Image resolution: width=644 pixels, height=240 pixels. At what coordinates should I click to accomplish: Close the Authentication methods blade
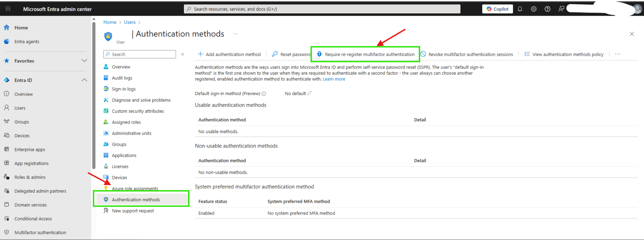click(x=632, y=34)
